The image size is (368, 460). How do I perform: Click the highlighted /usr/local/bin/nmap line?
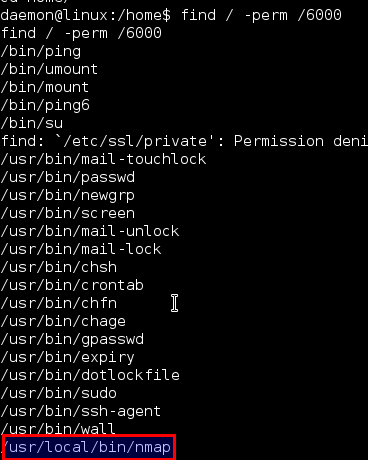pos(88,447)
